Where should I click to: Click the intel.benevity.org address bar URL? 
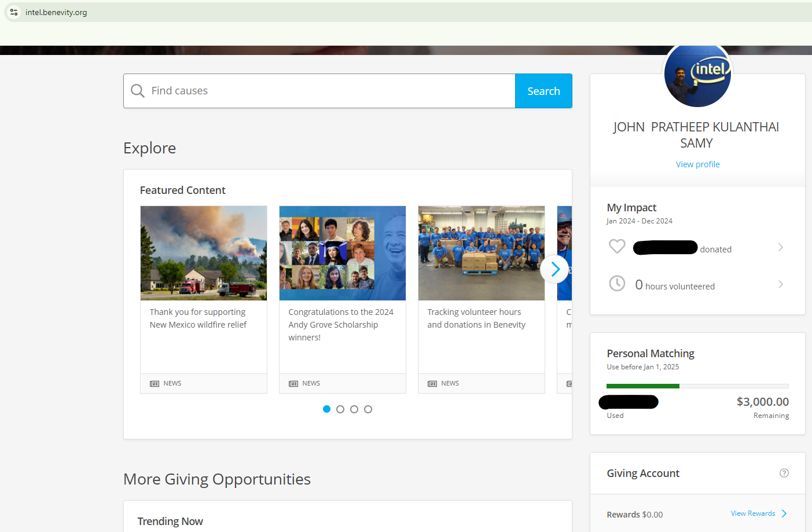click(x=56, y=12)
